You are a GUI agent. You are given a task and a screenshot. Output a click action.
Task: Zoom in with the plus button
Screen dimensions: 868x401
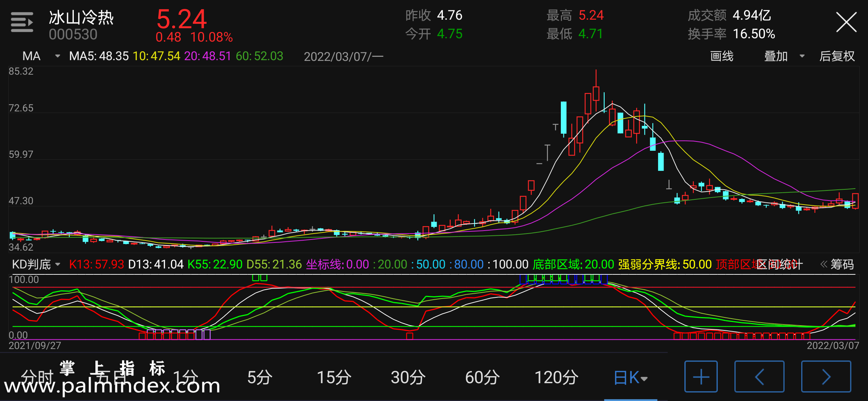pyautogui.click(x=701, y=376)
